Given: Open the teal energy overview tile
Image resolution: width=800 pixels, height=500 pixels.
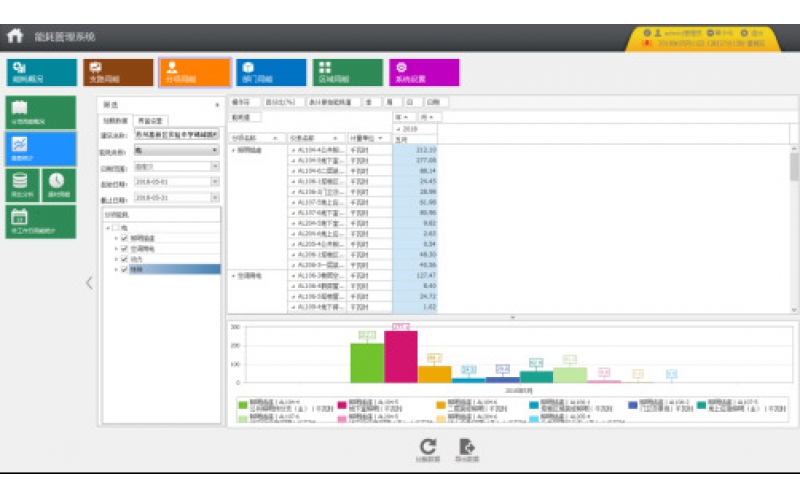Looking at the screenshot, I should 42,72.
